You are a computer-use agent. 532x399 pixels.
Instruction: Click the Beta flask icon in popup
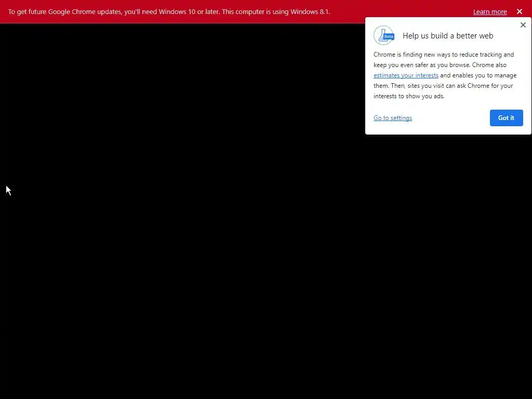coord(384,35)
